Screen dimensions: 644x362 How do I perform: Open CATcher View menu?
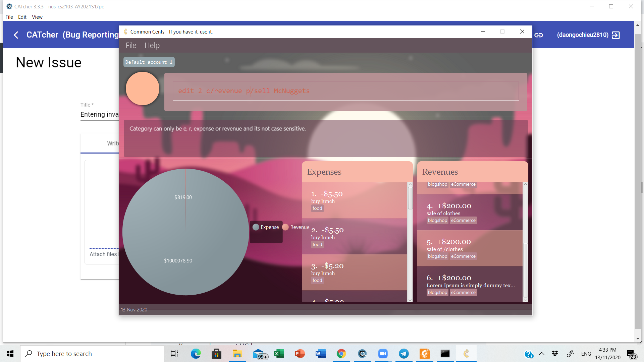[x=37, y=17]
